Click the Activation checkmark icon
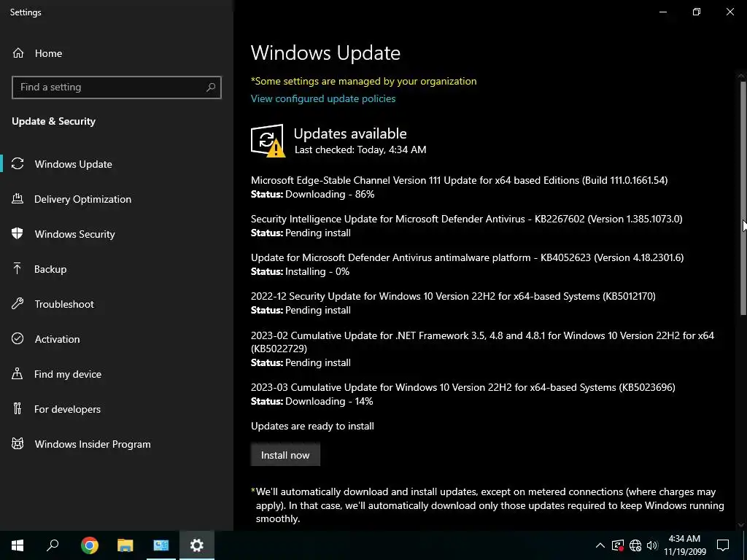 (18, 339)
